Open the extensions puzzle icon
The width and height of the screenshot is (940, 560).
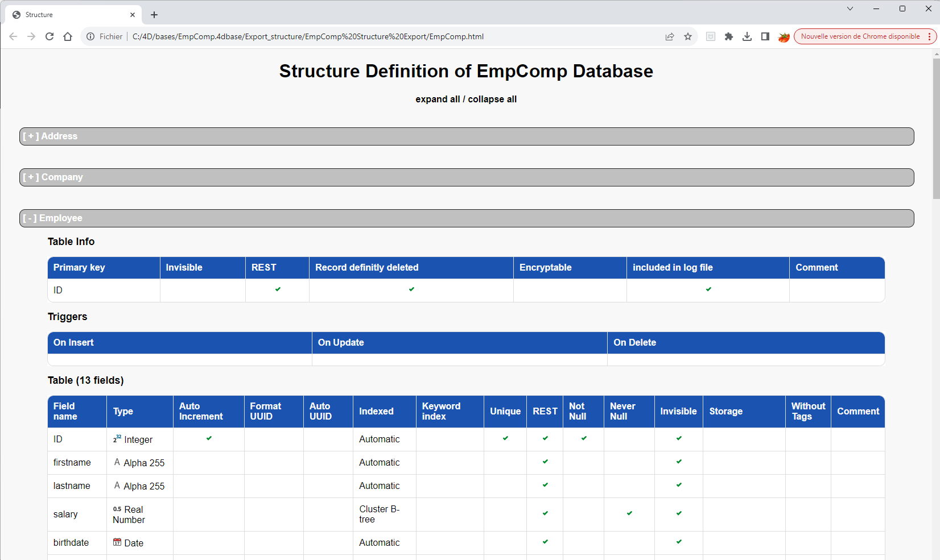729,36
